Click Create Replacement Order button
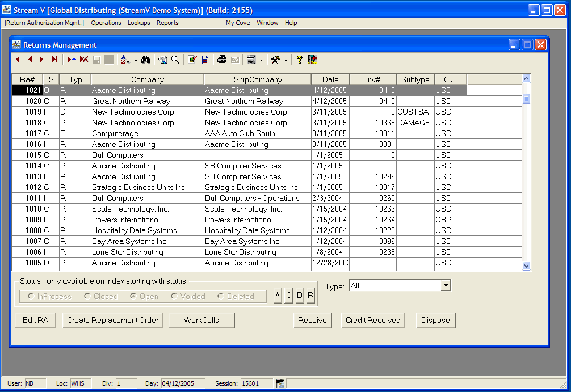This screenshot has width=571, height=392. 112,321
